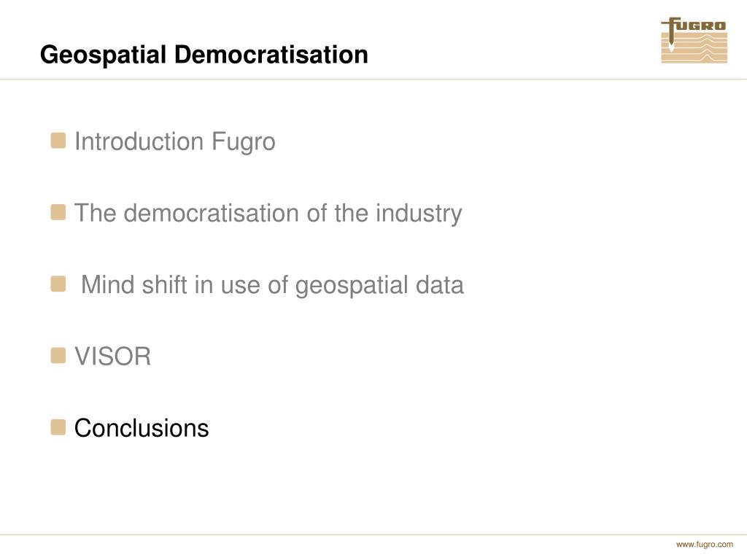Click the word Democratisation in the title
Image resolution: width=747 pixels, height=560 pixels.
coord(271,54)
